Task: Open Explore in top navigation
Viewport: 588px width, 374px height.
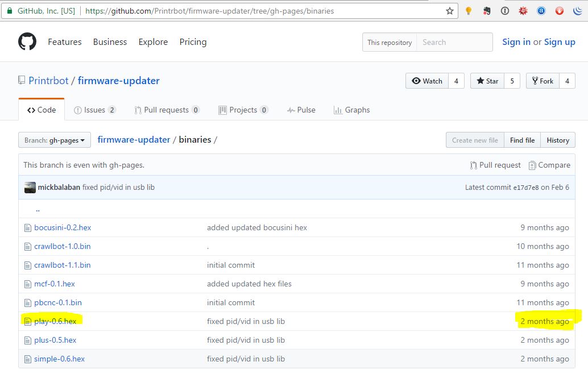Action: tap(153, 42)
